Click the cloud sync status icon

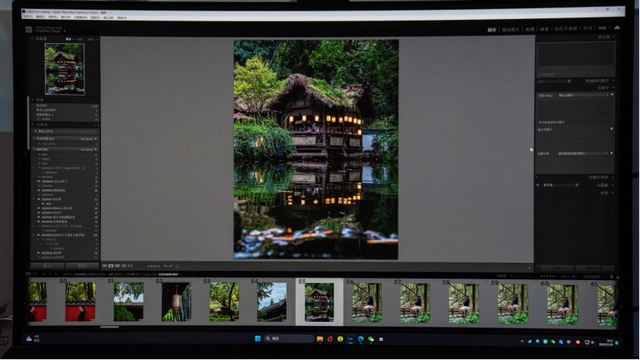pos(617,28)
